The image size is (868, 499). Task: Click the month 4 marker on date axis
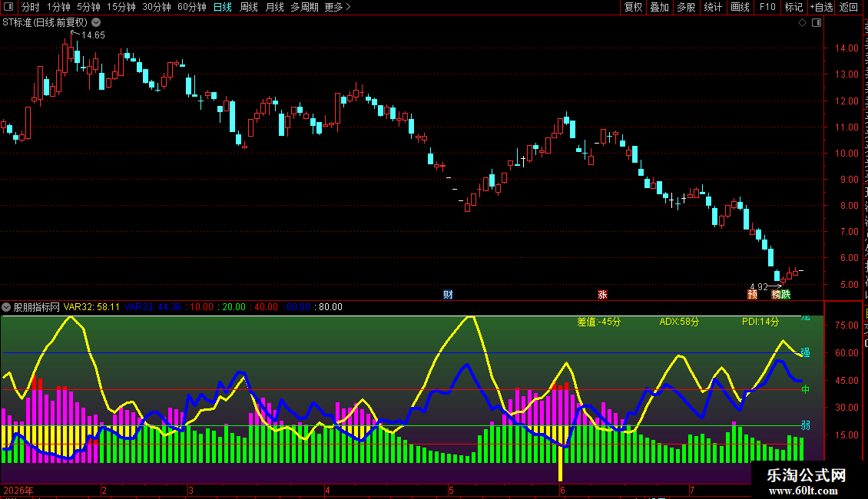coord(327,490)
